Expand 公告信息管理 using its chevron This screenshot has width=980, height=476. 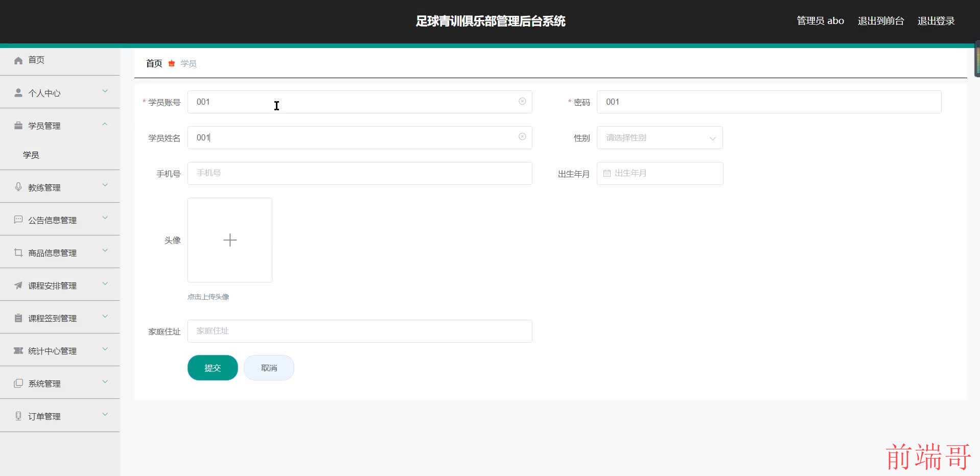(x=105, y=218)
